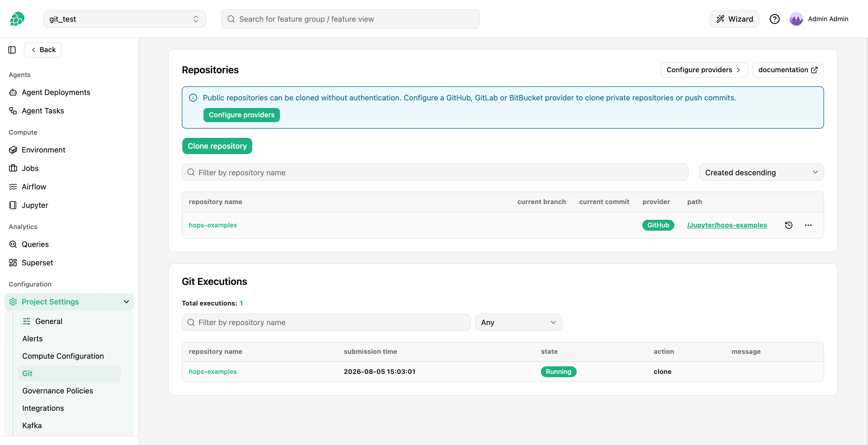Open hops-examples in Git Executions table

(213, 371)
